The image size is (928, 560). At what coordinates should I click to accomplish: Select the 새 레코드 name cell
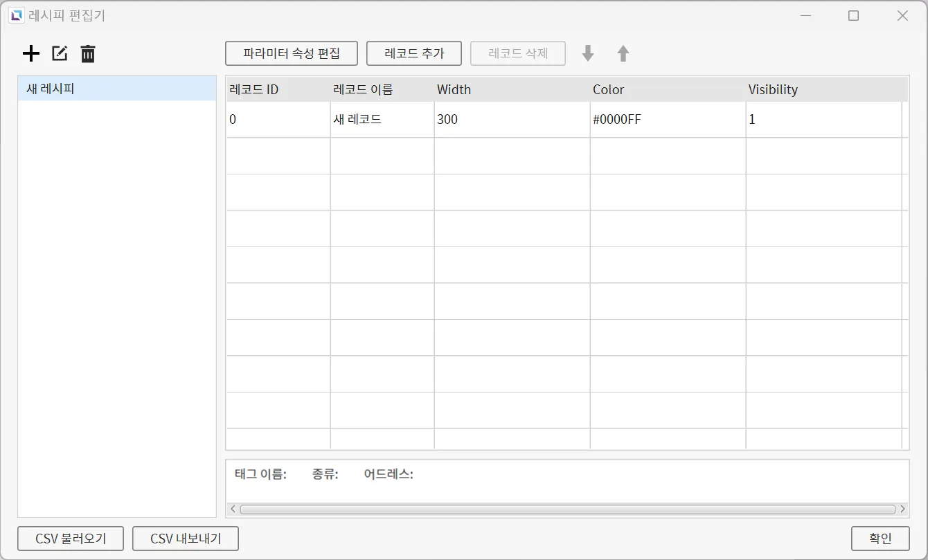pos(382,120)
